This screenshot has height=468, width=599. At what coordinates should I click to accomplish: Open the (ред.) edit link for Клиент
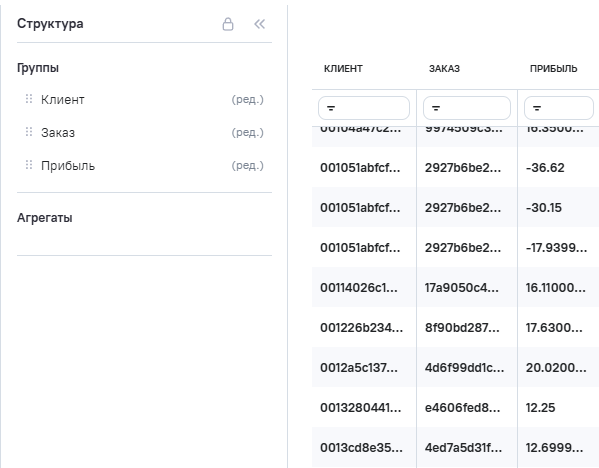248,99
